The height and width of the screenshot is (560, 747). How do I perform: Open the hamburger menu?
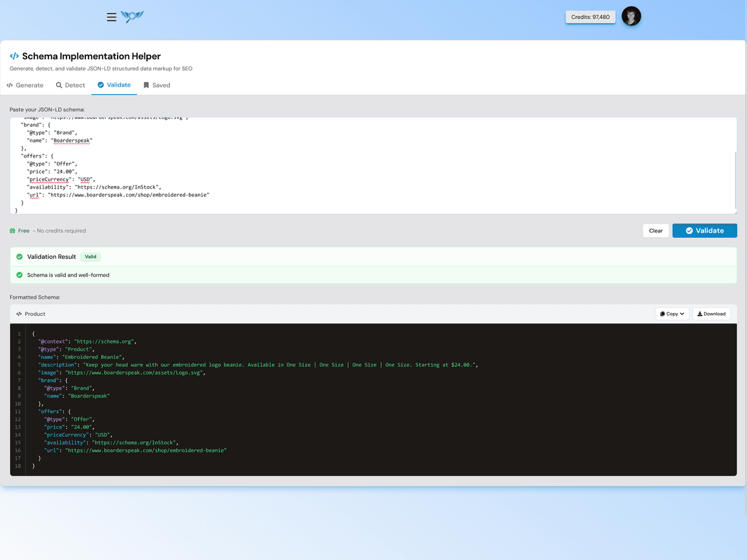tap(111, 17)
